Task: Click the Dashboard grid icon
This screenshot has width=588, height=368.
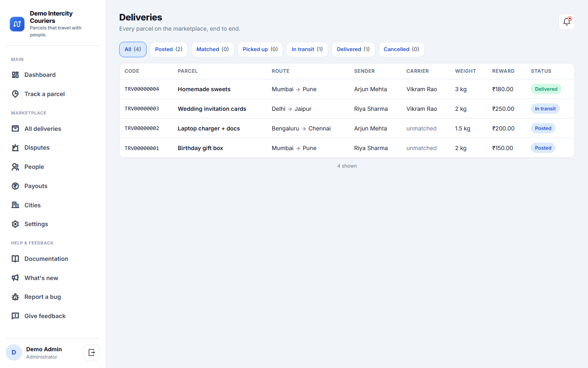Action: pyautogui.click(x=16, y=75)
